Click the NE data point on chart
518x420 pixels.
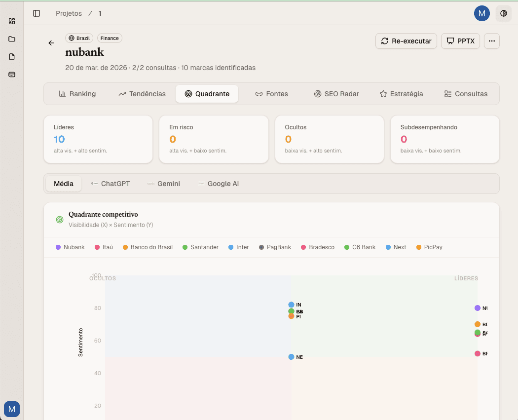tap(291, 357)
